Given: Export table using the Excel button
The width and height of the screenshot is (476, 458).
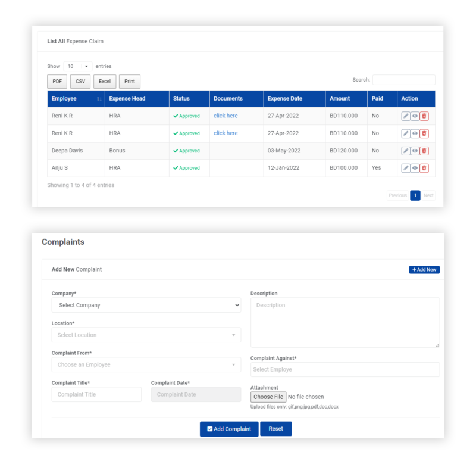Looking at the screenshot, I should [x=105, y=82].
